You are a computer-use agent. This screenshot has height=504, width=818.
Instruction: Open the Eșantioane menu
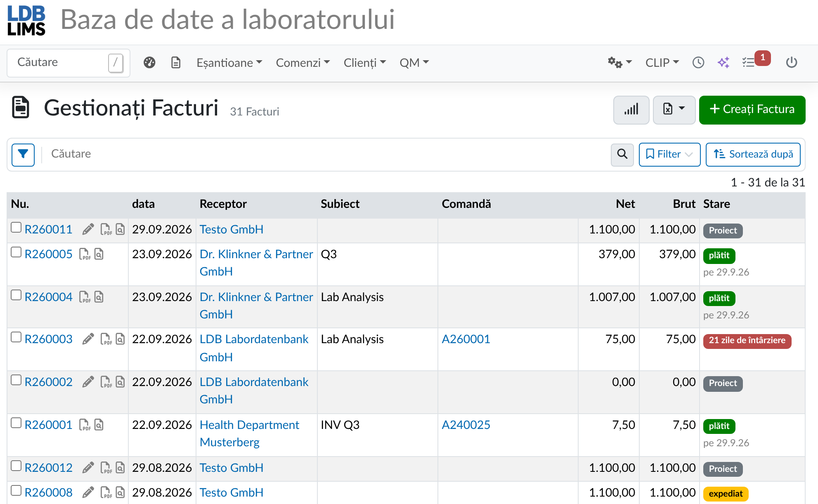[x=229, y=63]
